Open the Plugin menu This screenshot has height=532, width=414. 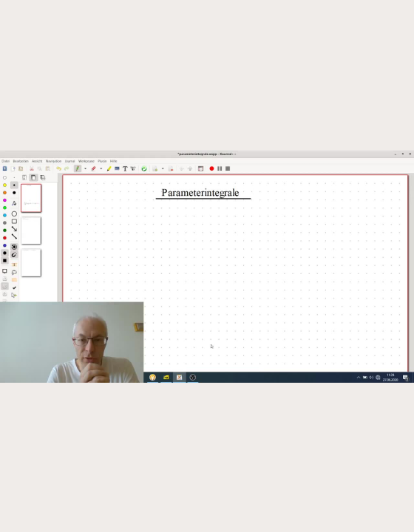tap(102, 161)
